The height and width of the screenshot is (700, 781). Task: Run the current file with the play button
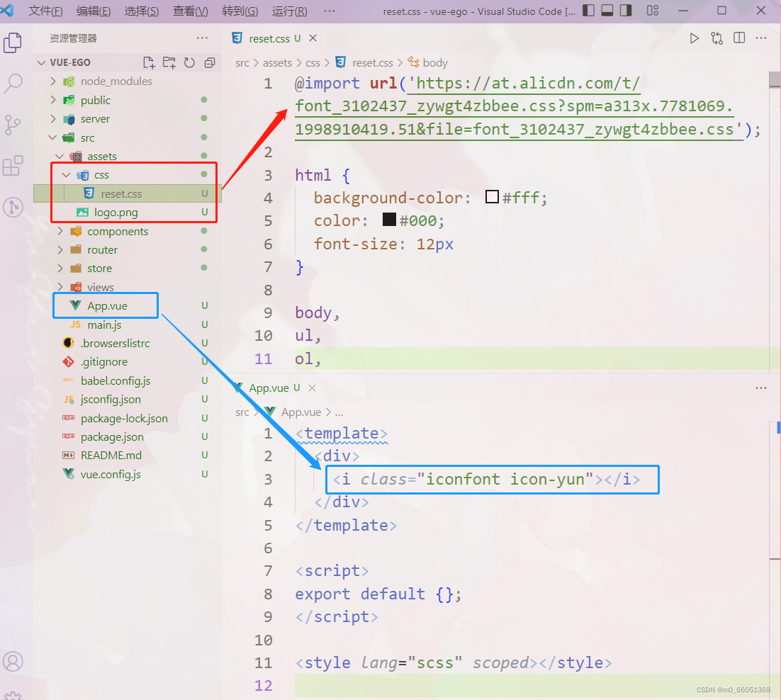pos(694,39)
